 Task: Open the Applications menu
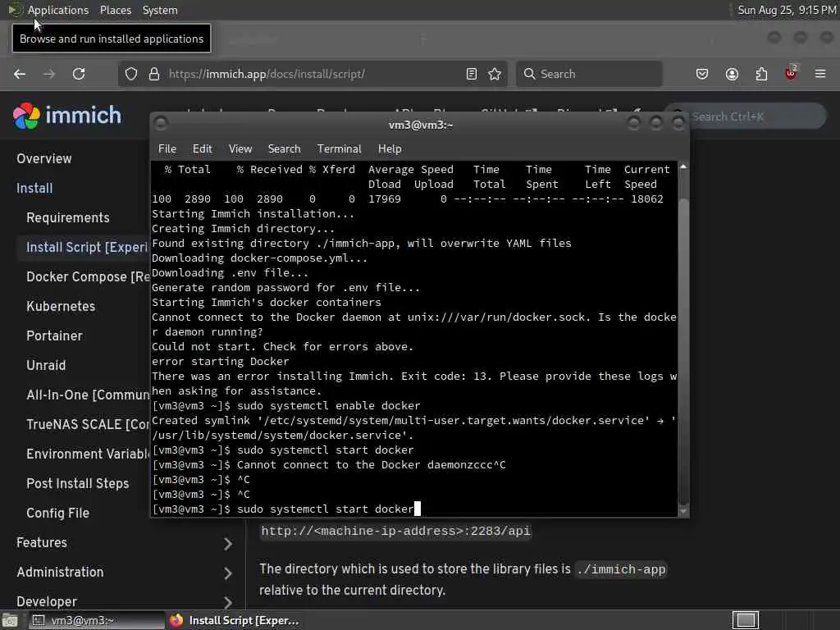point(58,10)
